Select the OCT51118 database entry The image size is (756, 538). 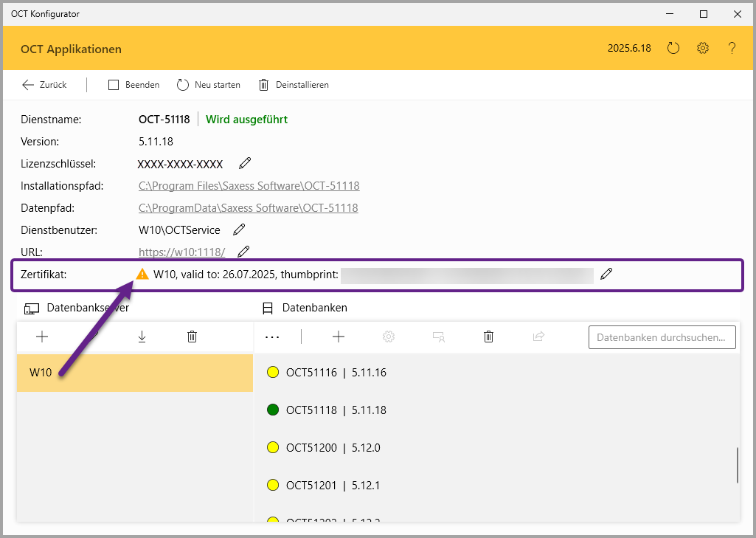(336, 410)
